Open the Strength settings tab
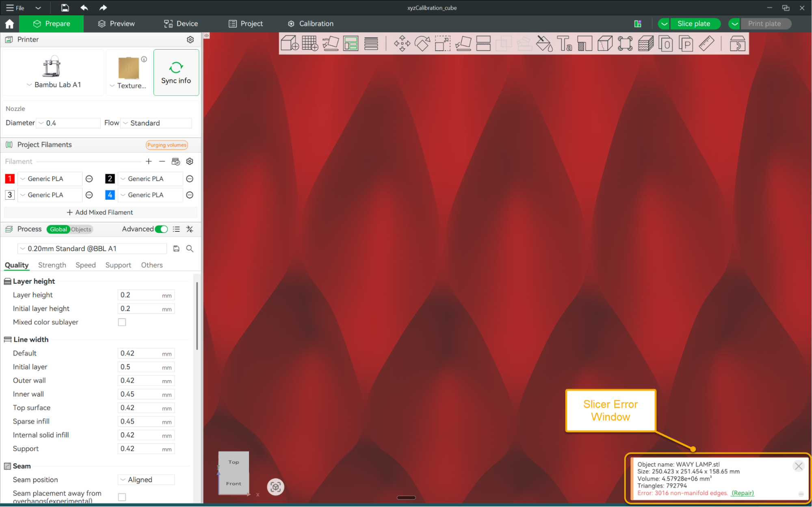 coord(52,265)
